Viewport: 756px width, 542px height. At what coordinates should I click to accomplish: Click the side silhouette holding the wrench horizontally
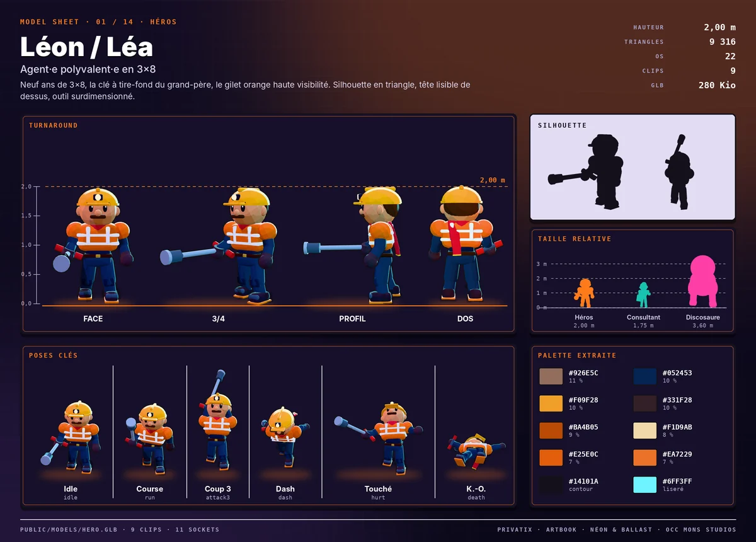pyautogui.click(x=586, y=171)
